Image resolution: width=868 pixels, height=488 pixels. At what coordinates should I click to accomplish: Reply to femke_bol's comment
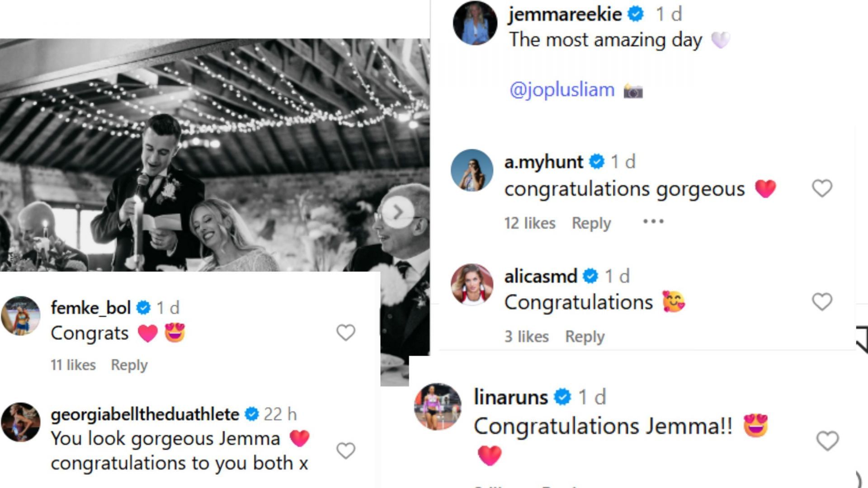pos(129,365)
